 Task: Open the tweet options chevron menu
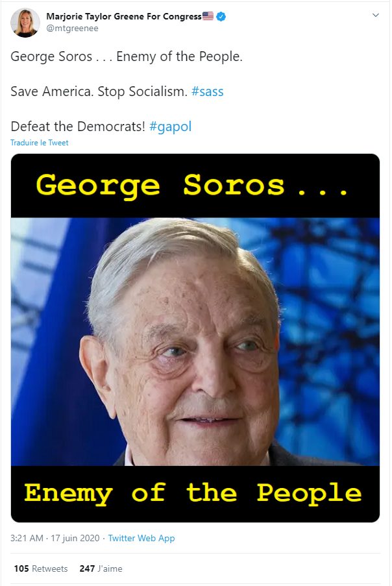tap(376, 15)
